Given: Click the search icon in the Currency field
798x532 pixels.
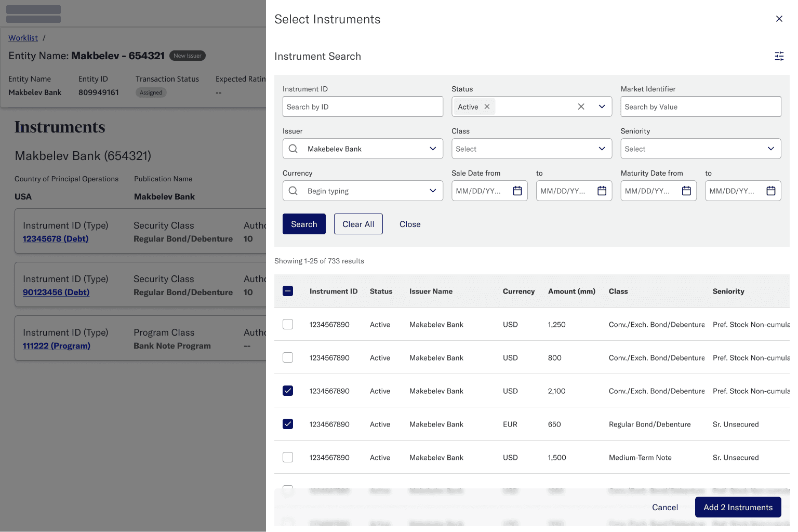Looking at the screenshot, I should [x=292, y=191].
